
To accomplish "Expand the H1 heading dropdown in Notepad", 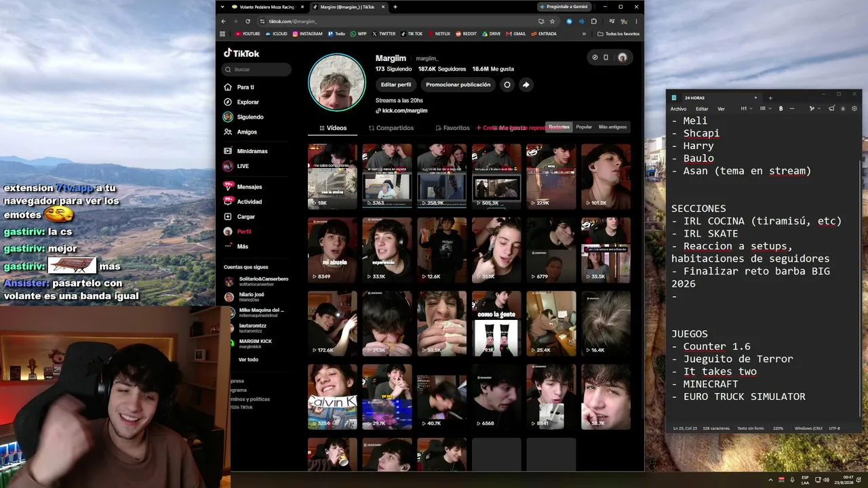I will tap(747, 108).
